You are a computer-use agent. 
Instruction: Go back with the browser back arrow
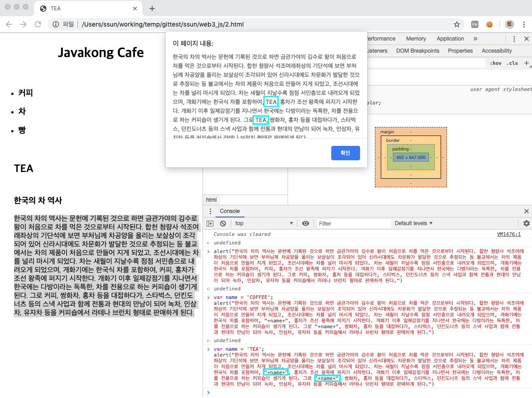pos(9,24)
